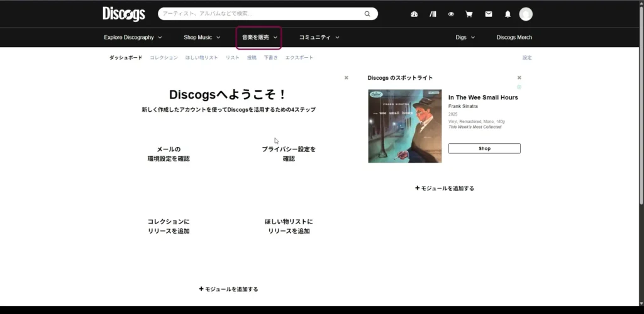
Task: Open the messages envelope icon
Action: 489,14
